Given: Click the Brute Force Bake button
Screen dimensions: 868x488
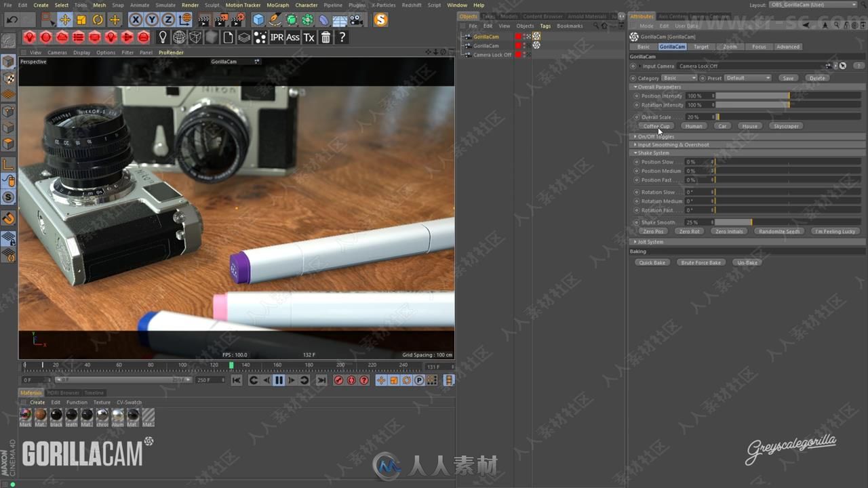Looking at the screenshot, I should click(701, 262).
